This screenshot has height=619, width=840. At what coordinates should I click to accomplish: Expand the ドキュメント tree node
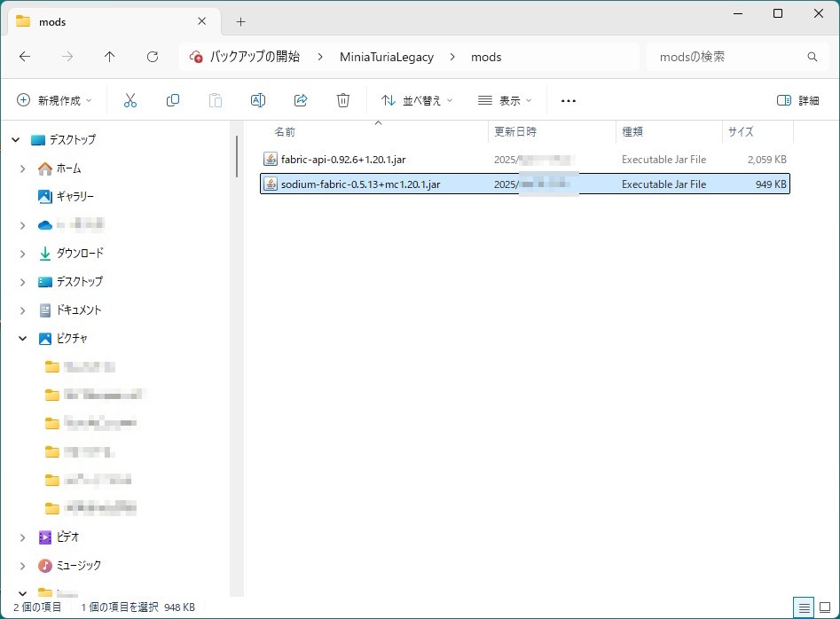[22, 310]
